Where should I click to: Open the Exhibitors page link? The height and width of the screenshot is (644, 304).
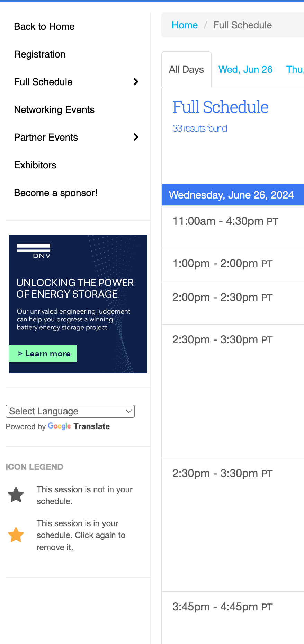(35, 165)
